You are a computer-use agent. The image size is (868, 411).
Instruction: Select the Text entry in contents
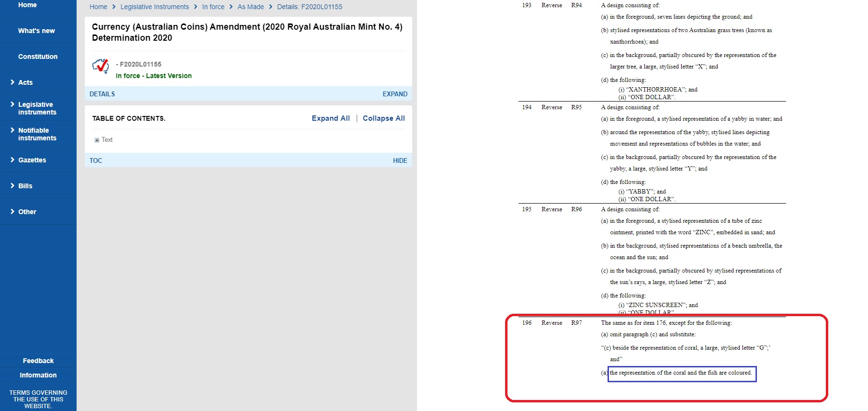[107, 140]
